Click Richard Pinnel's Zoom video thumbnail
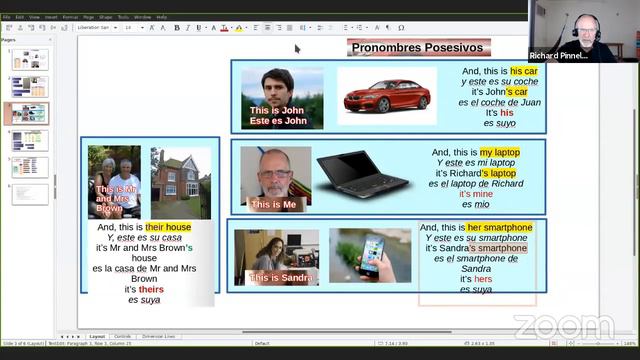This screenshot has width=640, height=360. [584, 31]
